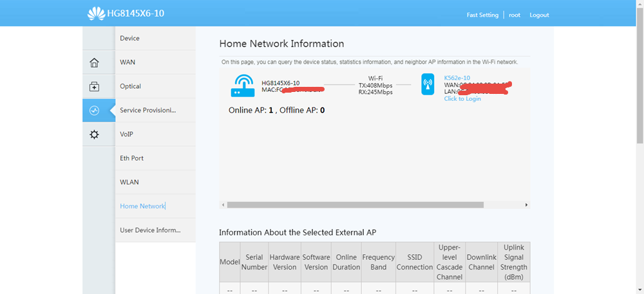Click the Hardware Version column header
Image resolution: width=644 pixels, height=294 pixels.
(285, 262)
